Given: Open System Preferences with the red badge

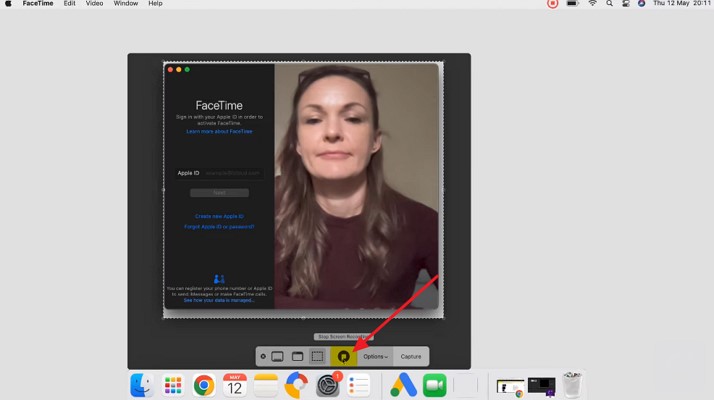Looking at the screenshot, I should [x=328, y=385].
